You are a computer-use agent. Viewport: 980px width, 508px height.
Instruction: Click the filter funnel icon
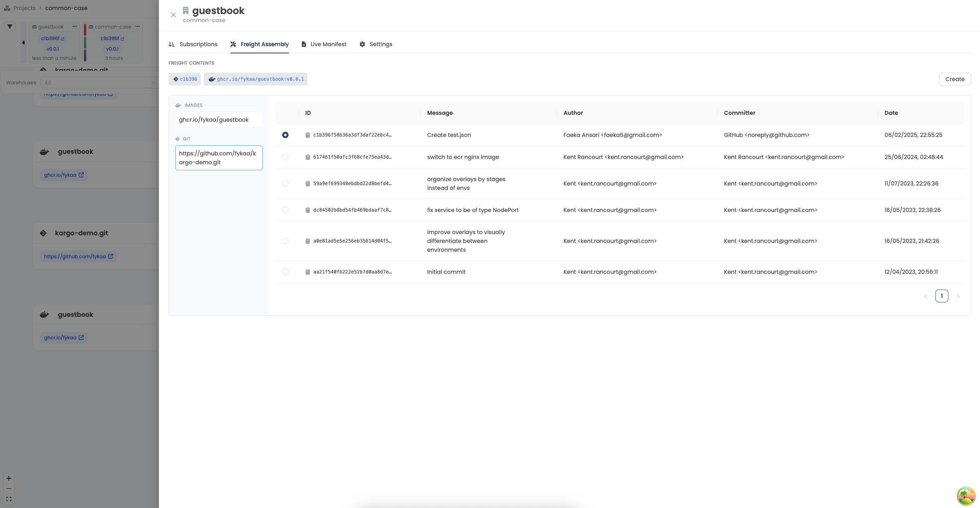click(x=10, y=27)
